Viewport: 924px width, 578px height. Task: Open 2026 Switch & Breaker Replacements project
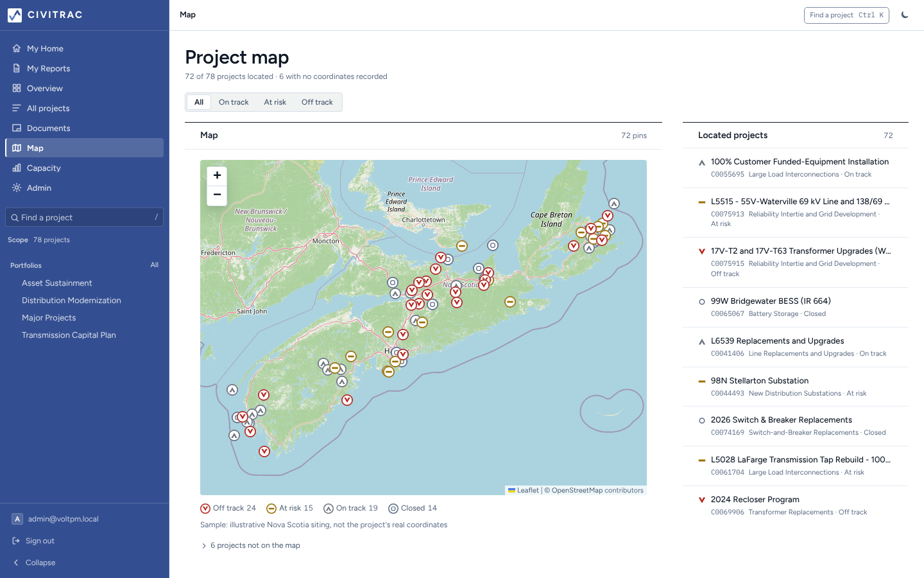[796, 426]
